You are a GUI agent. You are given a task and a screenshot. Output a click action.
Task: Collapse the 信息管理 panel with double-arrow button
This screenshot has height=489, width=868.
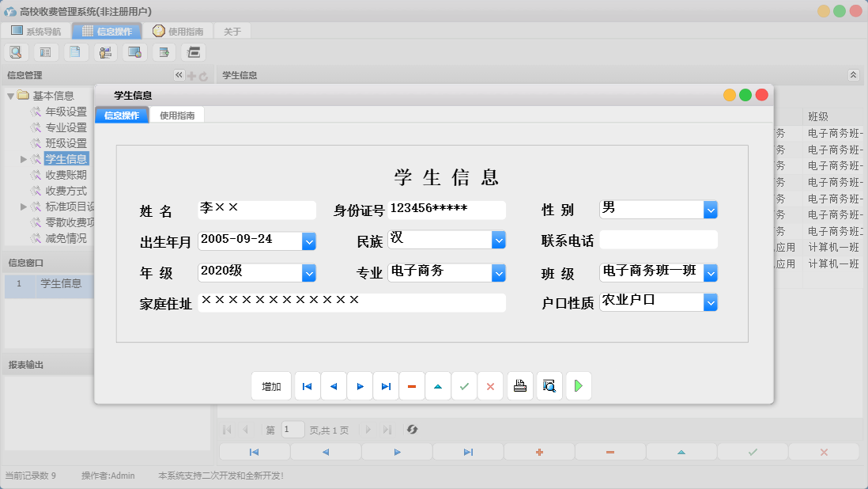tap(179, 74)
